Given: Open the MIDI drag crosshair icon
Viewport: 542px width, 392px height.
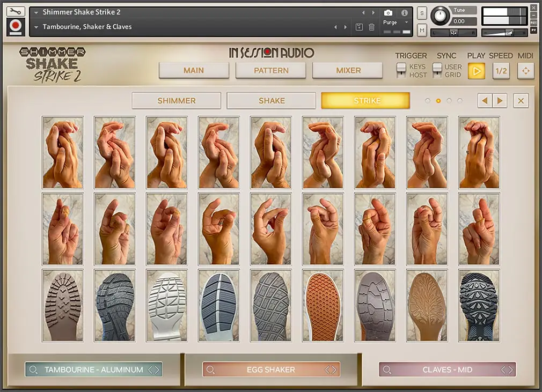Looking at the screenshot, I should [526, 71].
